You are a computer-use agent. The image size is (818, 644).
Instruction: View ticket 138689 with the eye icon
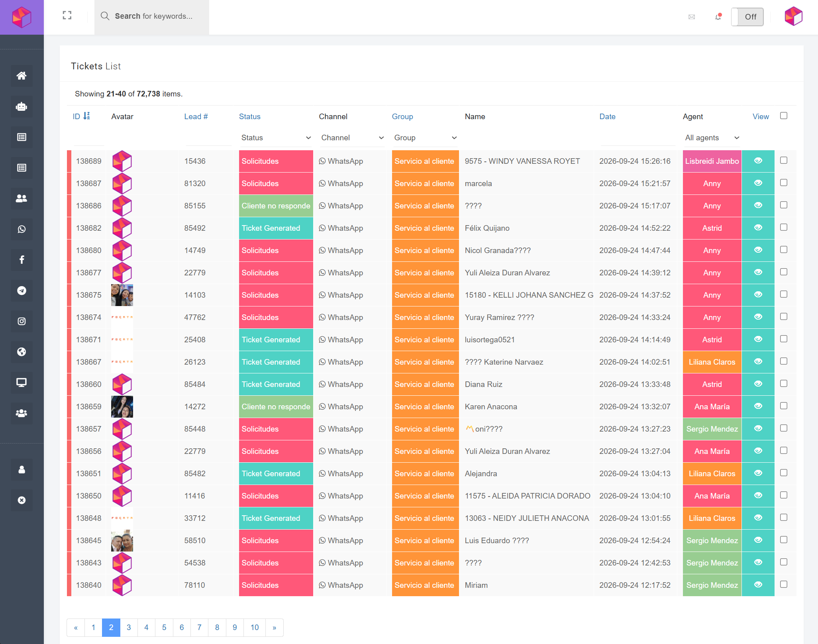[x=758, y=161]
